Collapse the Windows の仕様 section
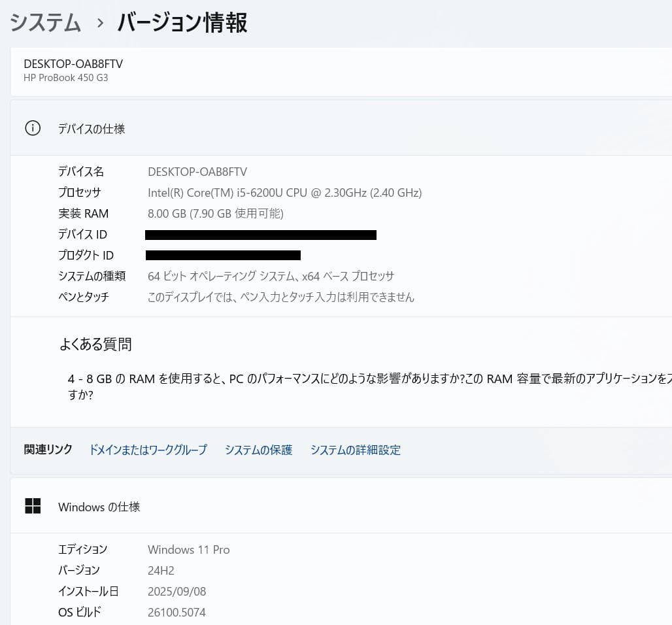This screenshot has height=625, width=672. (99, 507)
